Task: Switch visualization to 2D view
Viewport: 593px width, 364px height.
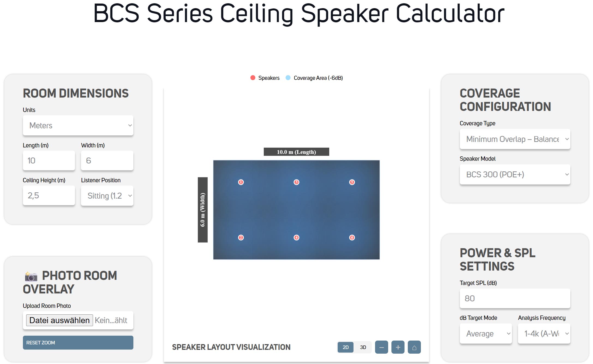Action: pyautogui.click(x=346, y=347)
